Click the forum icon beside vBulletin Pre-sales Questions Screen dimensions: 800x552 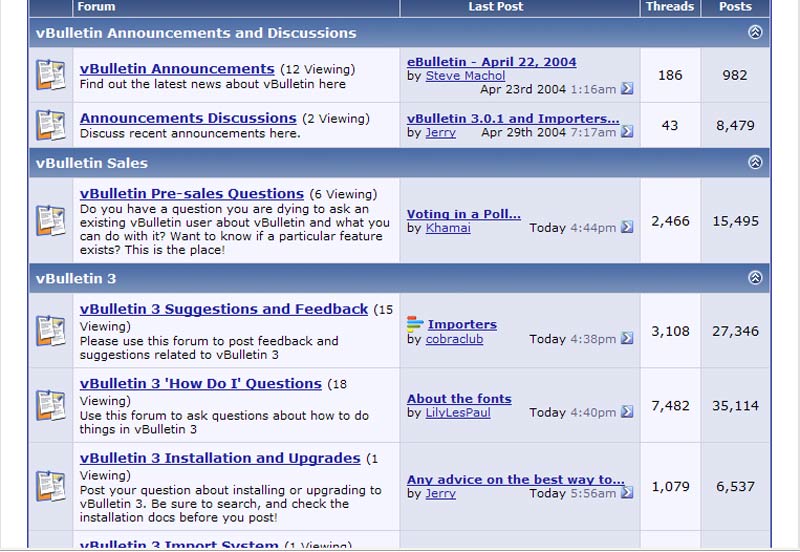pos(50,220)
